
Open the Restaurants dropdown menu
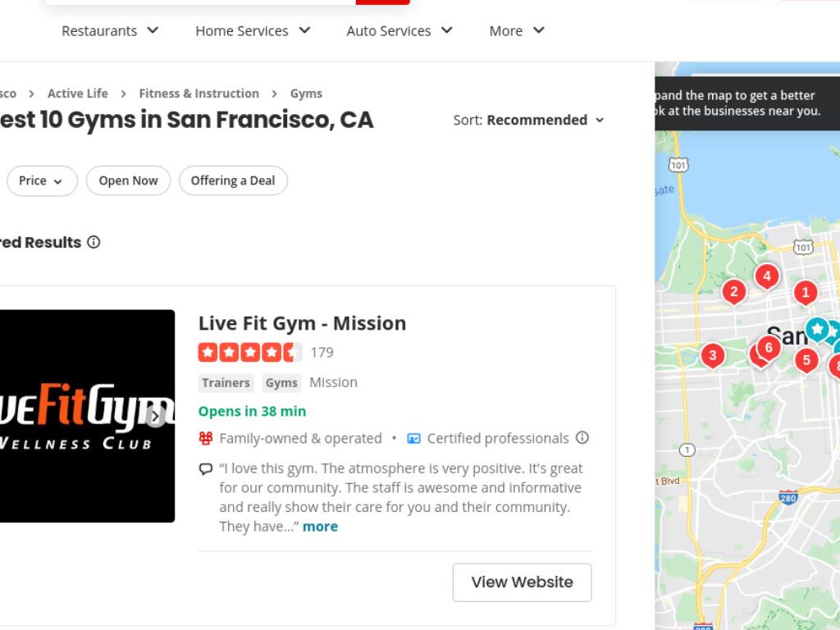(110, 31)
